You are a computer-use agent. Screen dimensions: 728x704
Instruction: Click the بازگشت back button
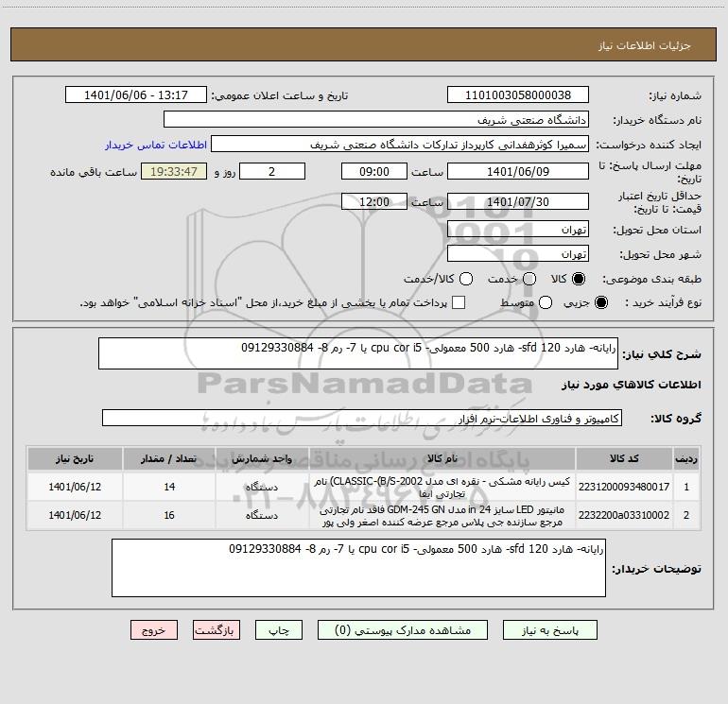coord(217,630)
